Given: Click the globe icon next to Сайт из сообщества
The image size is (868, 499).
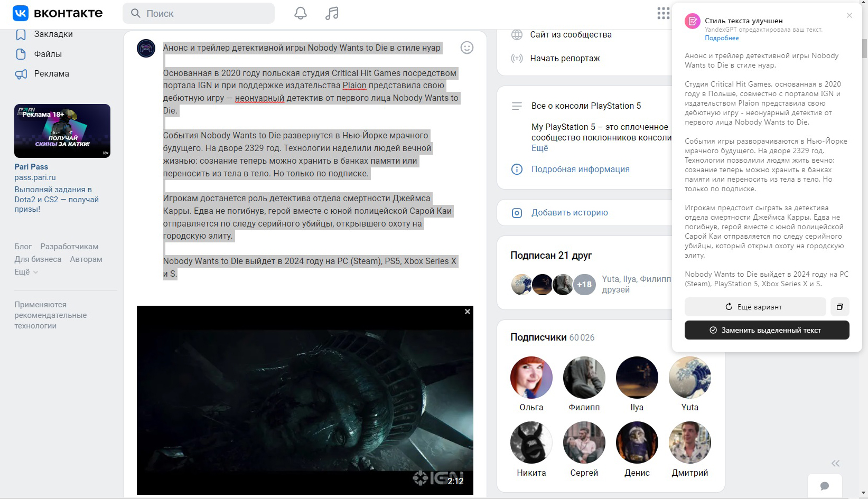Looking at the screenshot, I should [517, 35].
